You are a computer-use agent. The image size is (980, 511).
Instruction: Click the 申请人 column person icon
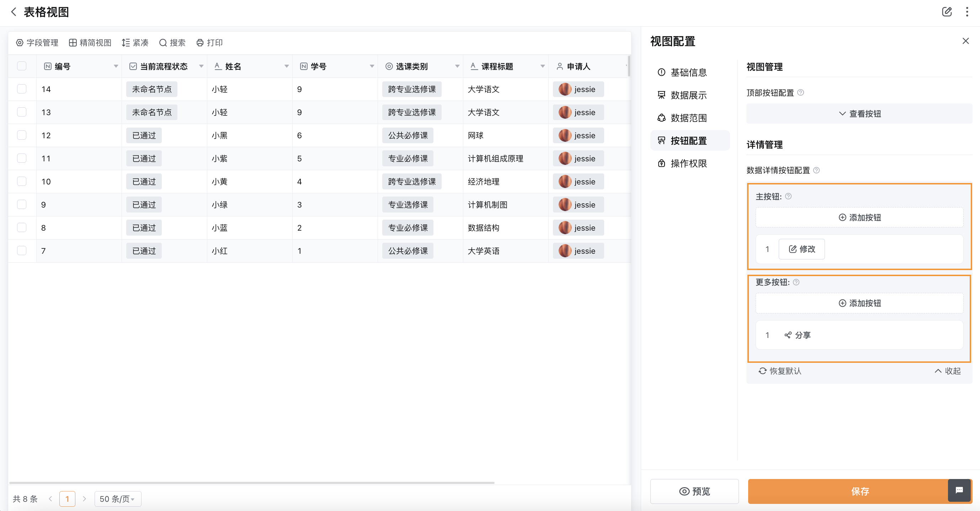point(560,66)
